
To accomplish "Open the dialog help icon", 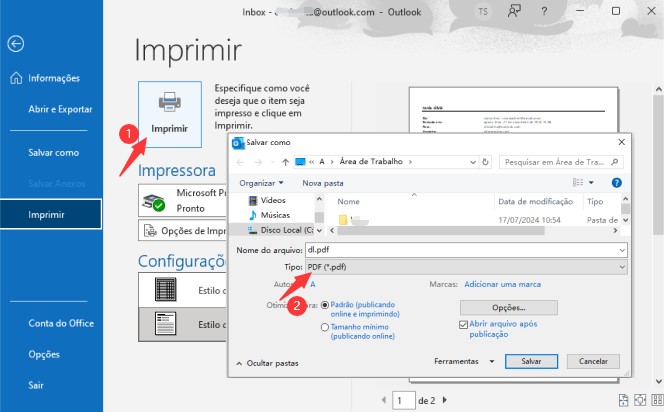I will 617,182.
